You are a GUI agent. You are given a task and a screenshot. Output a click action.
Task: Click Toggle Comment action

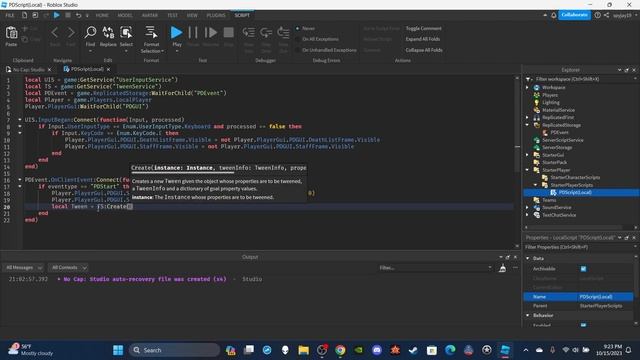point(423,29)
